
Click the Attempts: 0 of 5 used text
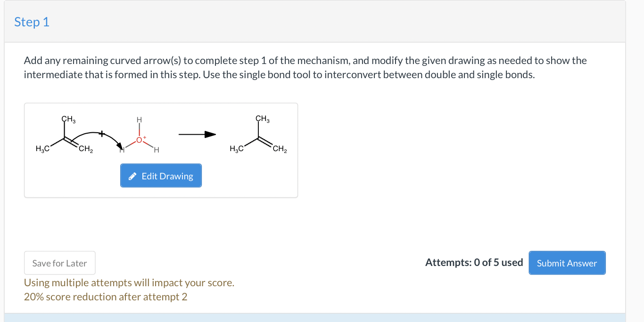point(474,262)
